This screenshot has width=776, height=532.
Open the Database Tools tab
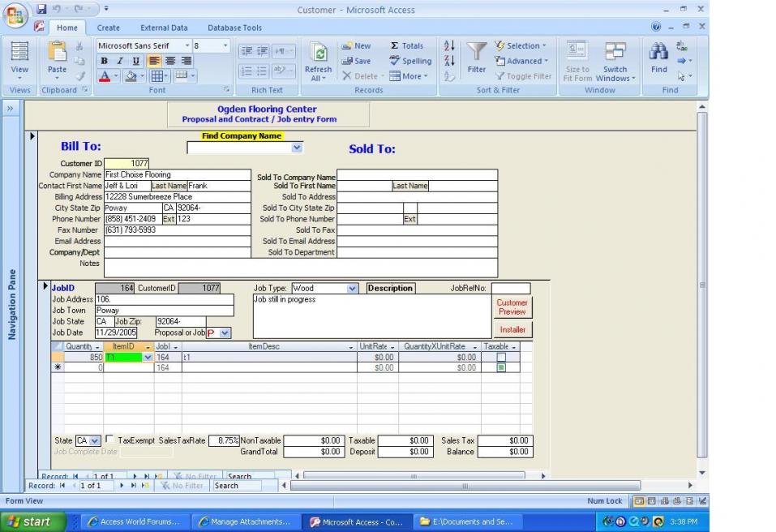234,28
